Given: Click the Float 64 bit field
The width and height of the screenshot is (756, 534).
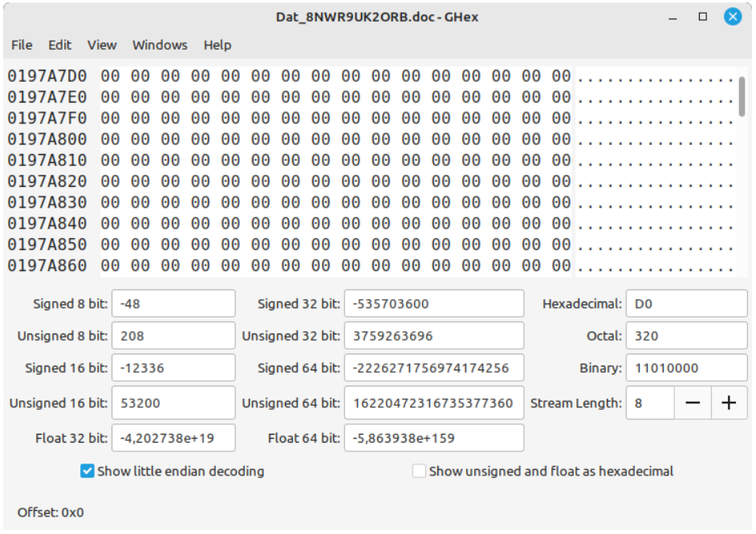Looking at the screenshot, I should coord(433,438).
